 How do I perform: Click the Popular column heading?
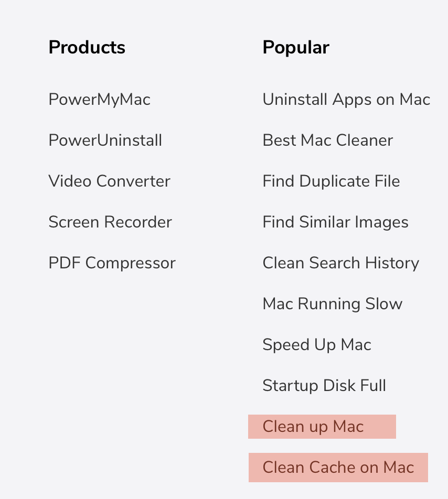(295, 48)
